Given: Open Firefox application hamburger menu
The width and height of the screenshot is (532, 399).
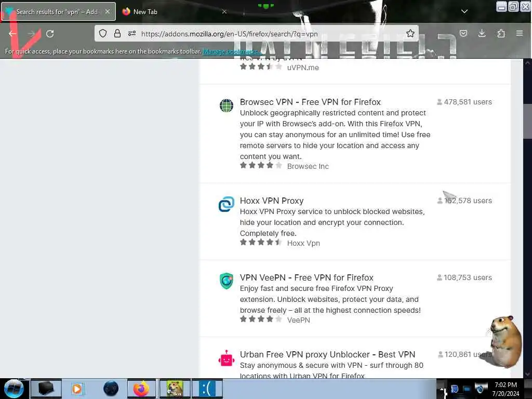Looking at the screenshot, I should pyautogui.click(x=520, y=33).
